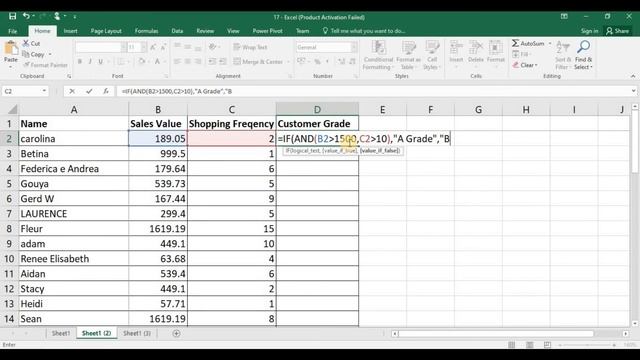
Task: Click the Conditional Formatting icon
Action: [379, 48]
